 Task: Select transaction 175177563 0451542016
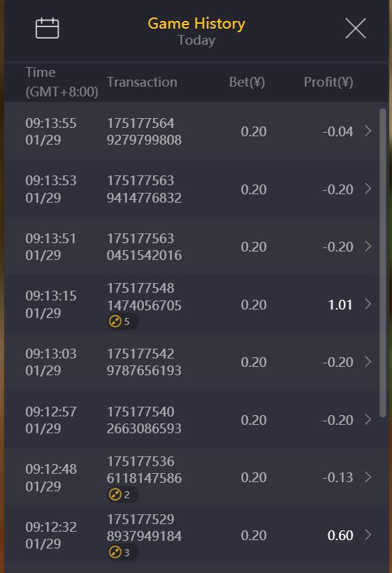[x=144, y=247]
